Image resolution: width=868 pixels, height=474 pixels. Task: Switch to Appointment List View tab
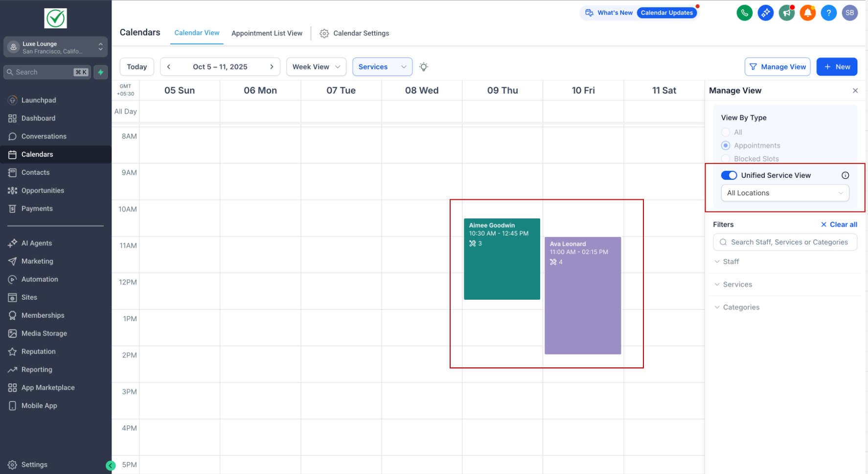[267, 33]
